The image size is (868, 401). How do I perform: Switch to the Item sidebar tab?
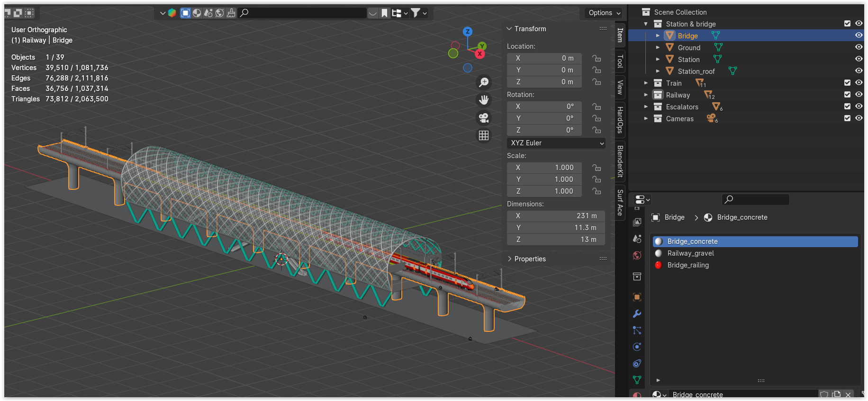tap(620, 35)
